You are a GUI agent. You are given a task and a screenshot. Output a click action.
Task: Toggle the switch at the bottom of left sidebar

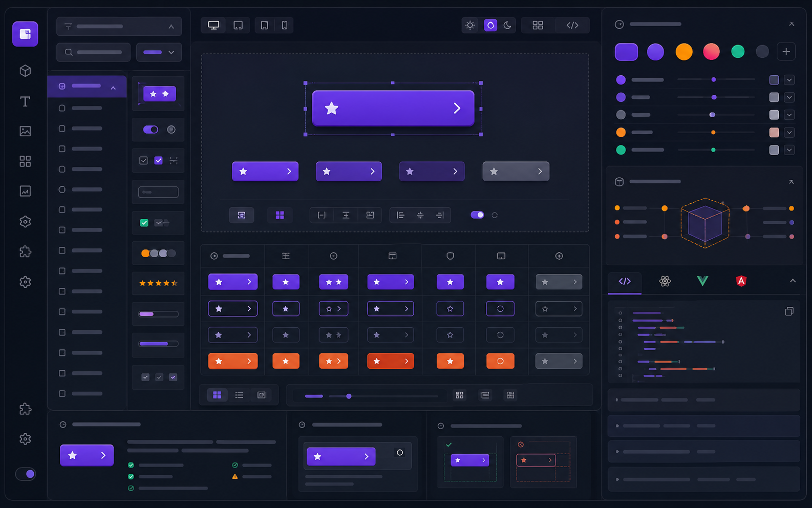click(x=26, y=474)
